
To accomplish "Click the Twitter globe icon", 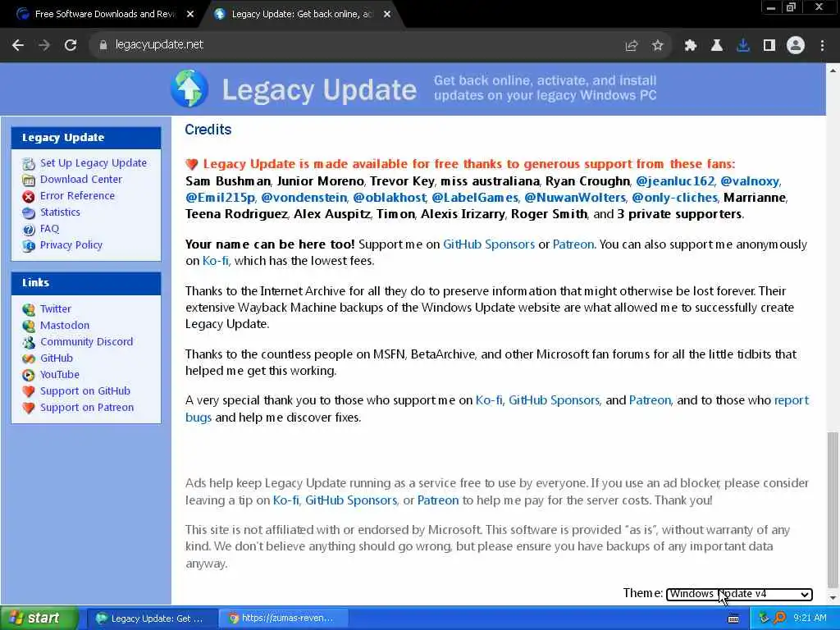I will point(29,309).
